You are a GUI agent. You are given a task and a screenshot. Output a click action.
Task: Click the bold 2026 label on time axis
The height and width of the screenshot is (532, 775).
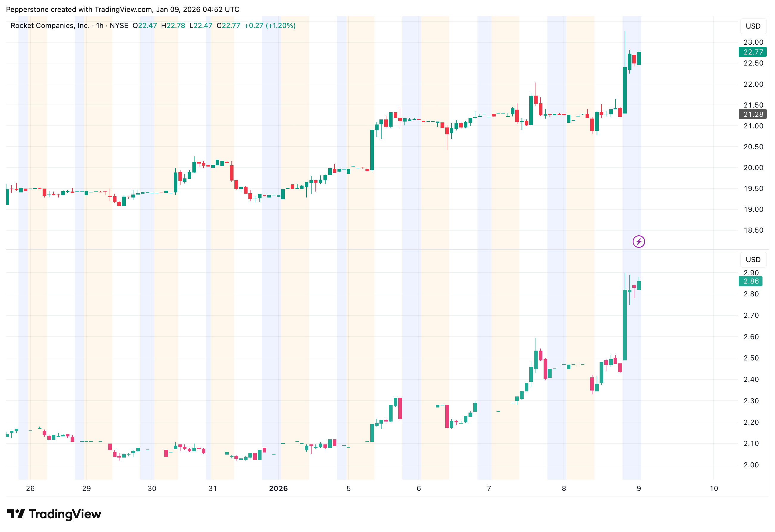coord(278,488)
